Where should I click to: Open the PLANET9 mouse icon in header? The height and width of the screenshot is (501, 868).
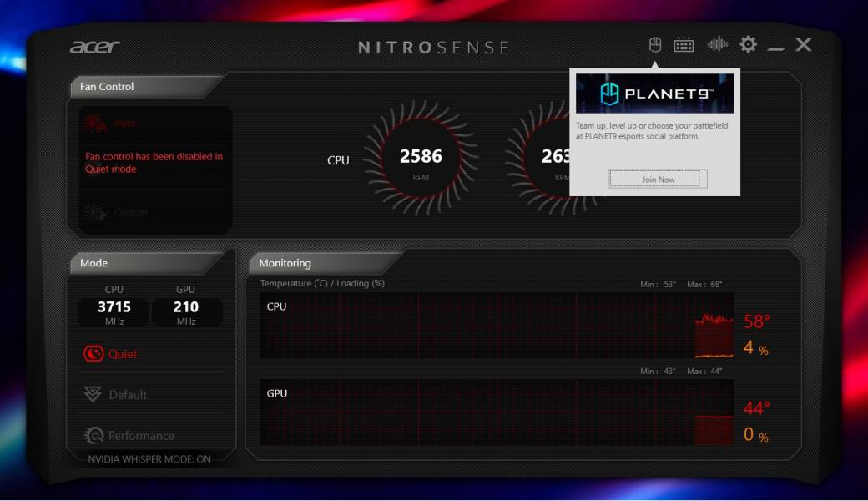(655, 44)
